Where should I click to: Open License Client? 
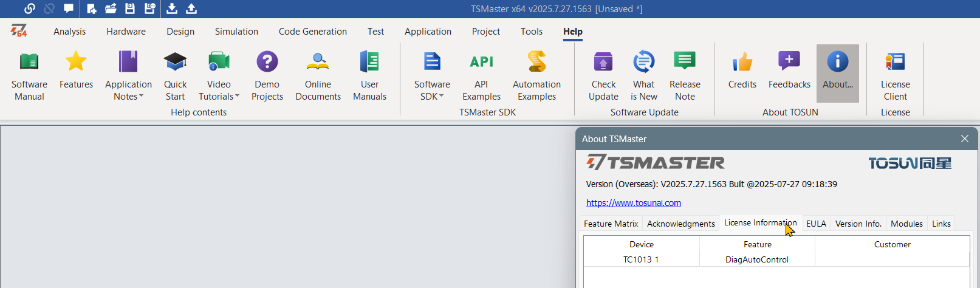pyautogui.click(x=896, y=76)
